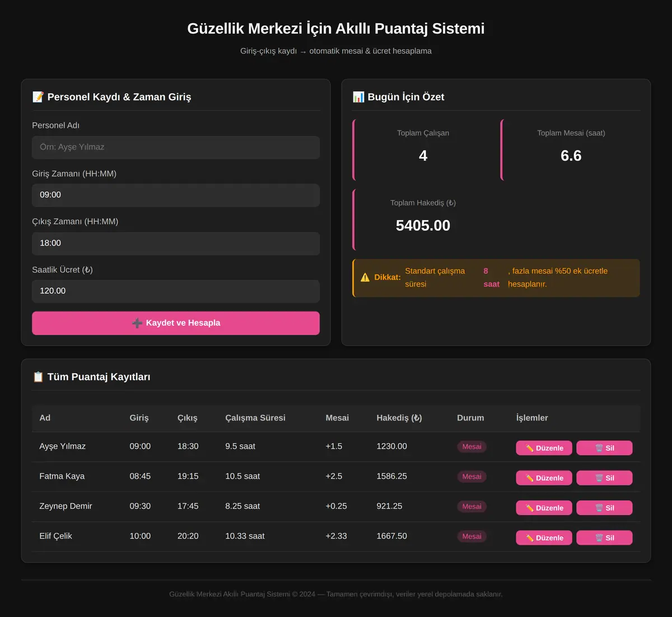Delete Fatma Kaya record with Sil
672x617 pixels.
605,478
